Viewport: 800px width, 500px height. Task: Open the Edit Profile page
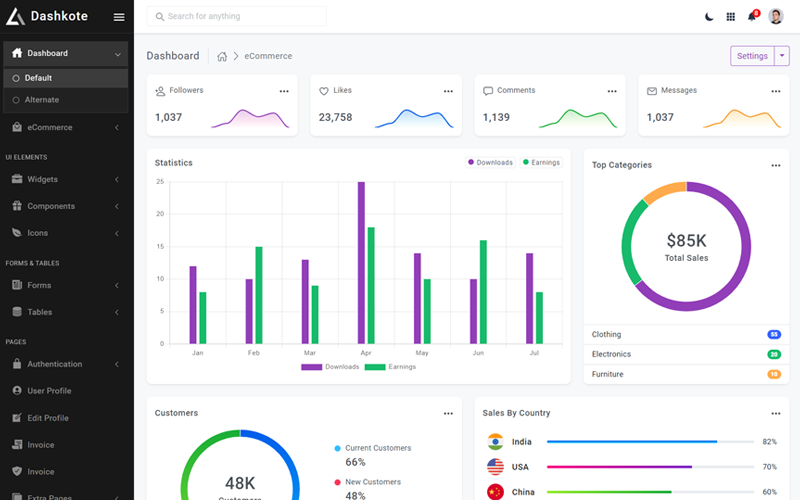coord(66,418)
